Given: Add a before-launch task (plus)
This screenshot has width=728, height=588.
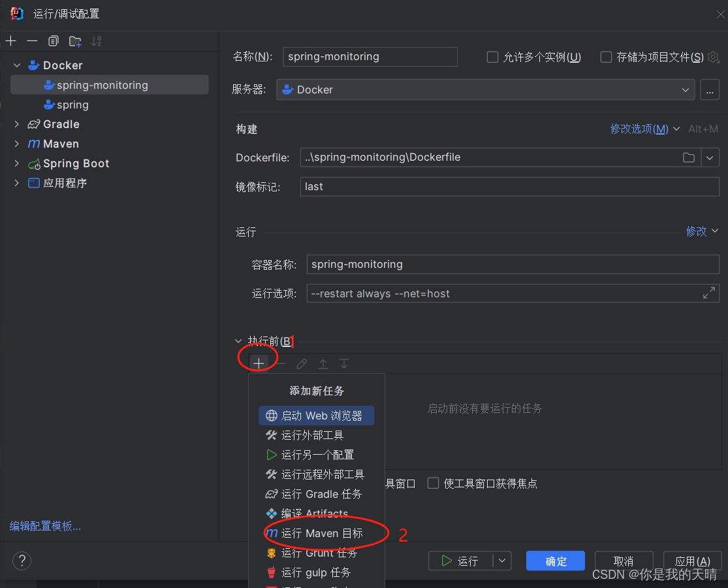Looking at the screenshot, I should 259,363.
